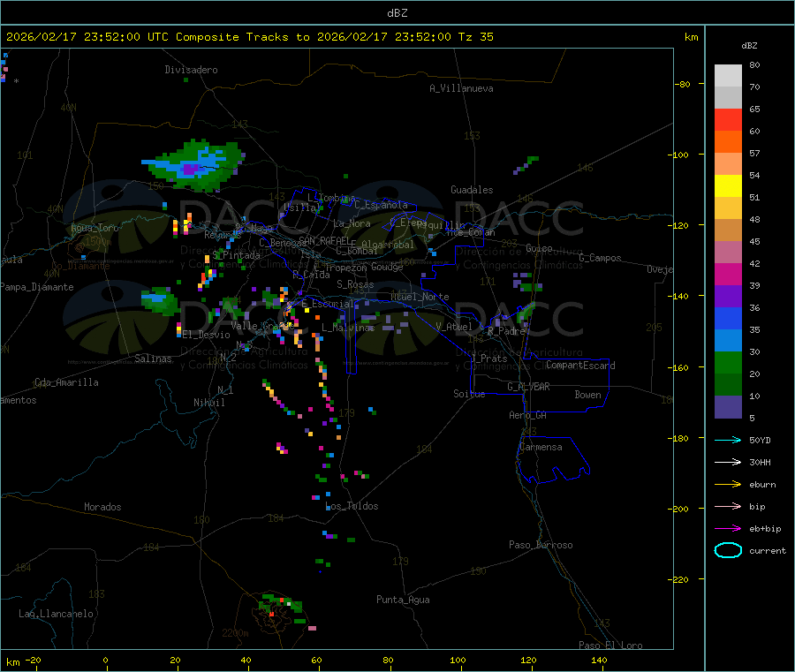Click the V_Atuel location label
795x672 pixels.
tap(454, 327)
